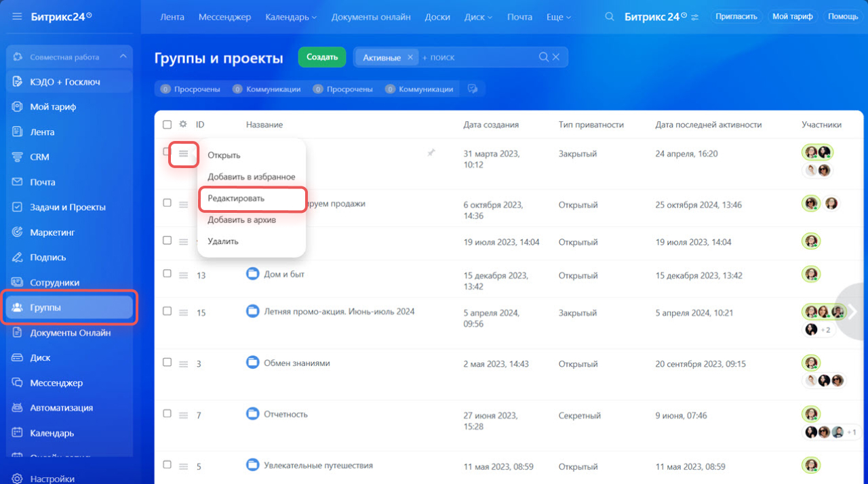Select Группы in the sidebar
The image size is (868, 484).
[69, 308]
